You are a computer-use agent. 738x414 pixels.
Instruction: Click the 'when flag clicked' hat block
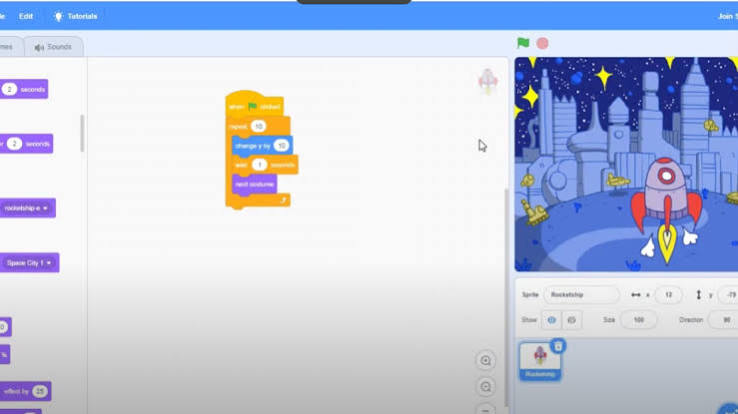255,104
